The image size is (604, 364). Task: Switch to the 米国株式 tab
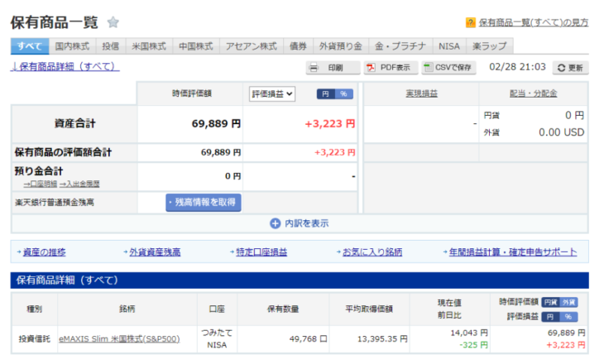(149, 46)
